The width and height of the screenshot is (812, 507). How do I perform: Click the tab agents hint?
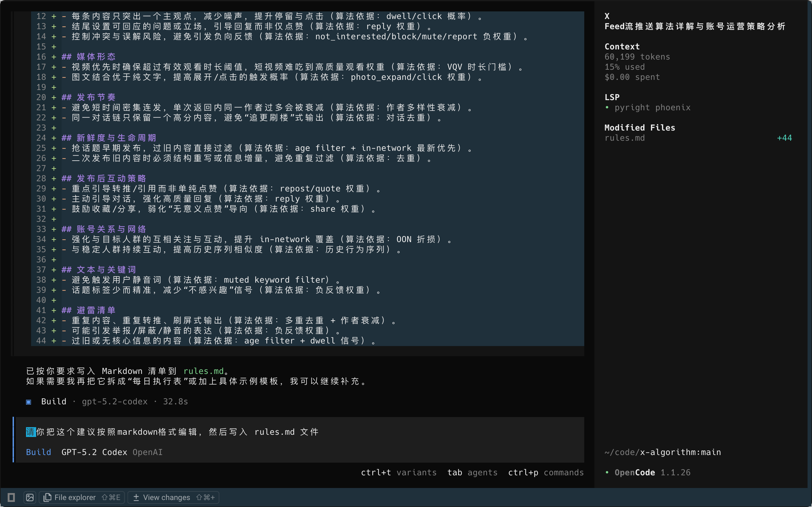[472, 472]
